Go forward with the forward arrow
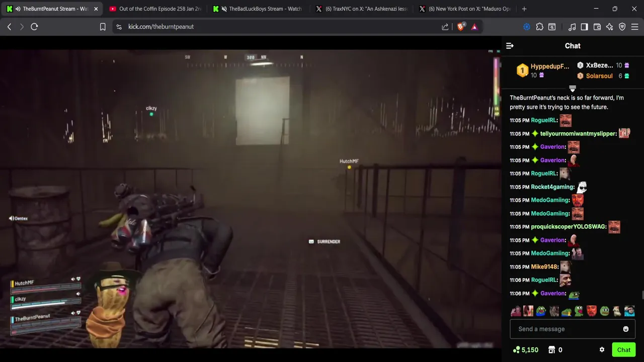Image resolution: width=644 pixels, height=362 pixels. [x=22, y=27]
